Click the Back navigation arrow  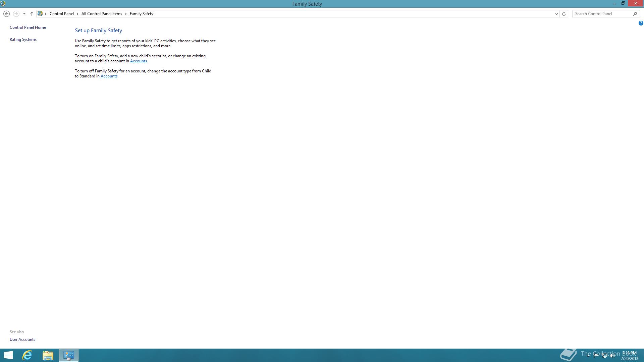[x=6, y=14]
